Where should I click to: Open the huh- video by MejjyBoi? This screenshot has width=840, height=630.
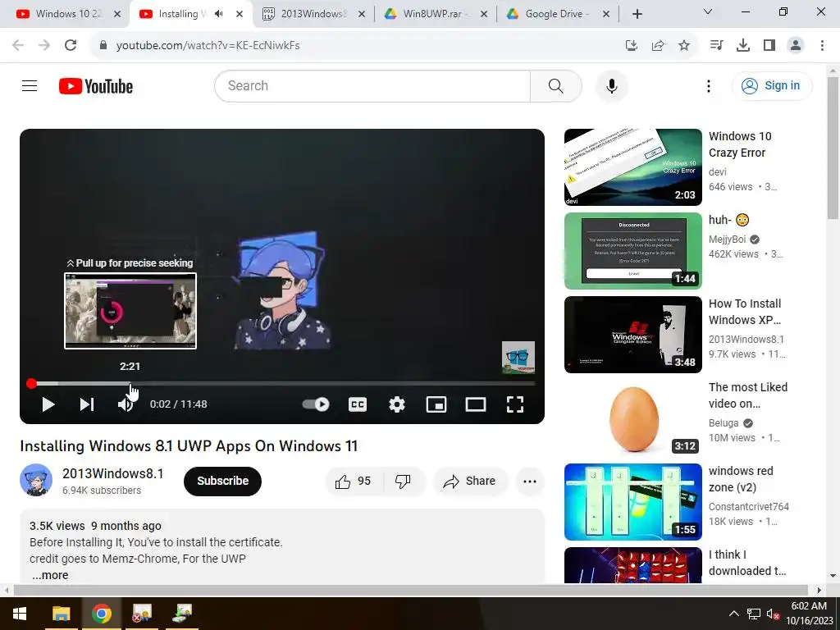click(x=632, y=251)
